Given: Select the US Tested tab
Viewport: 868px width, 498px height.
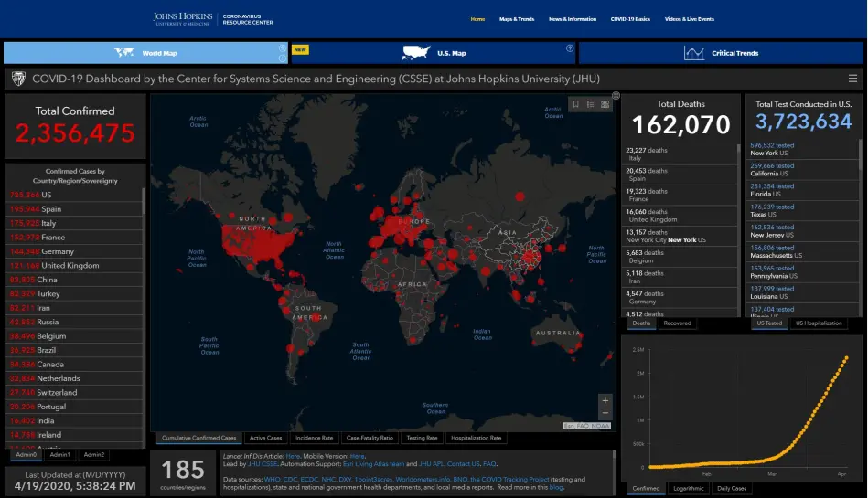Looking at the screenshot, I should (769, 323).
